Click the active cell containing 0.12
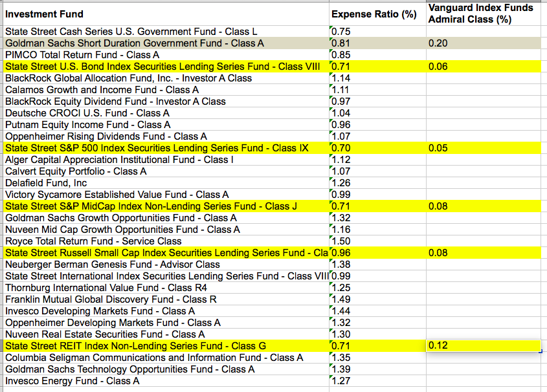This screenshot has width=547, height=392. point(484,345)
